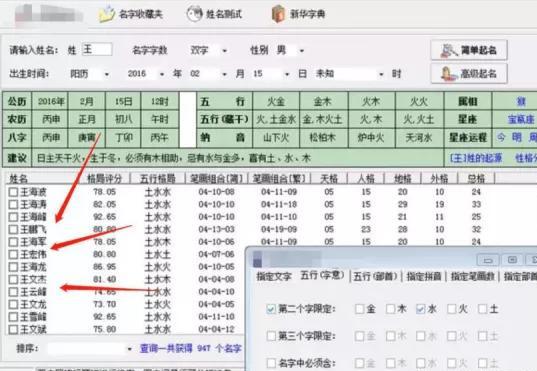Expand the hour dropdown showing 未知
537x371 pixels.
click(x=381, y=74)
